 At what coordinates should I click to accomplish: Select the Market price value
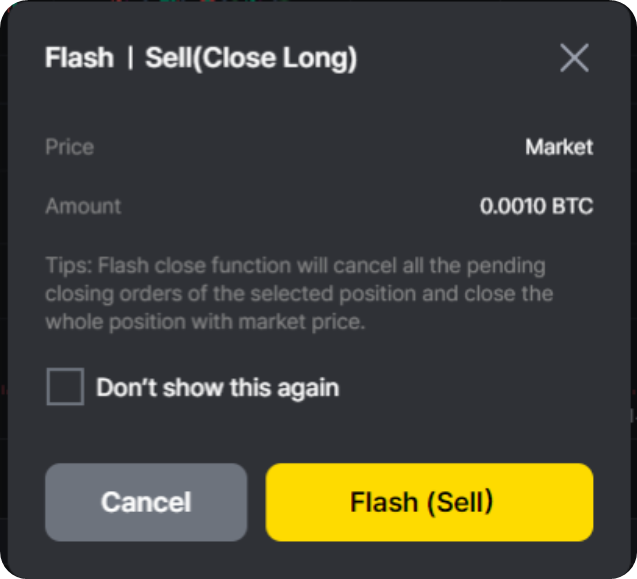(559, 147)
